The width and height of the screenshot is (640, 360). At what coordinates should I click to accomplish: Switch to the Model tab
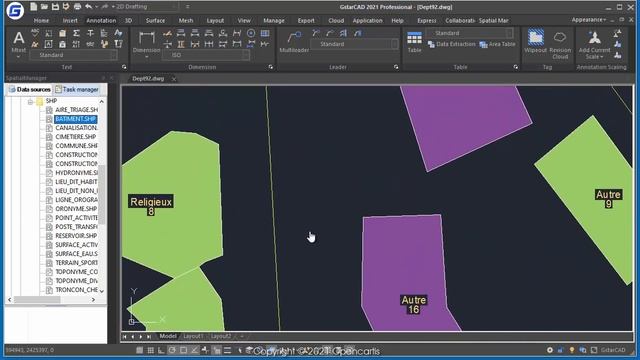[x=168, y=336]
